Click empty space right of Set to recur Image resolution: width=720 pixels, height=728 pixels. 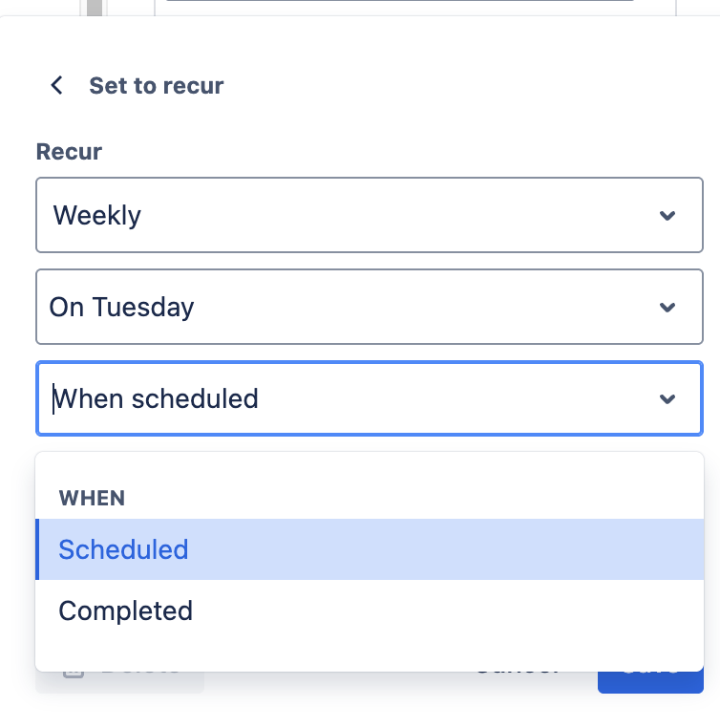coord(458,86)
